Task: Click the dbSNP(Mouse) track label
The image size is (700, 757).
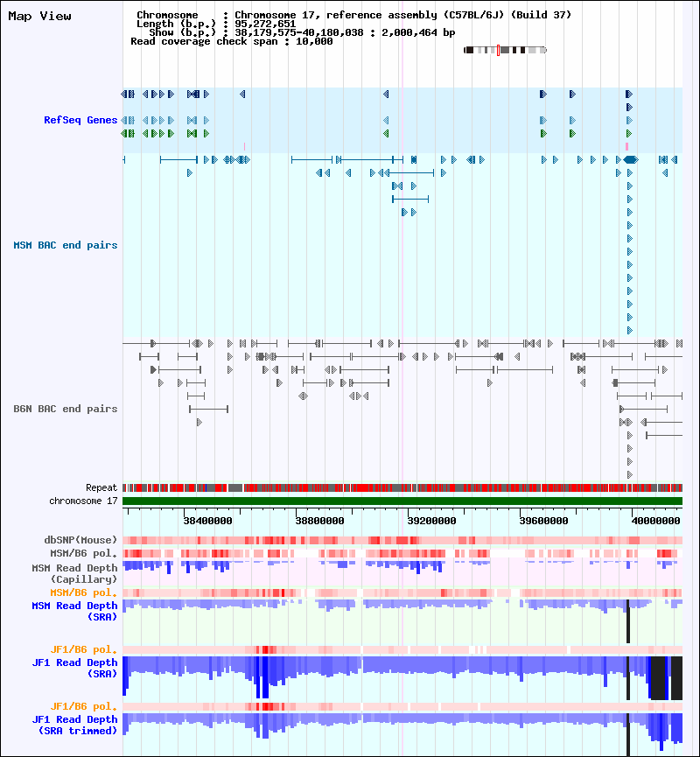Action: click(x=80, y=540)
